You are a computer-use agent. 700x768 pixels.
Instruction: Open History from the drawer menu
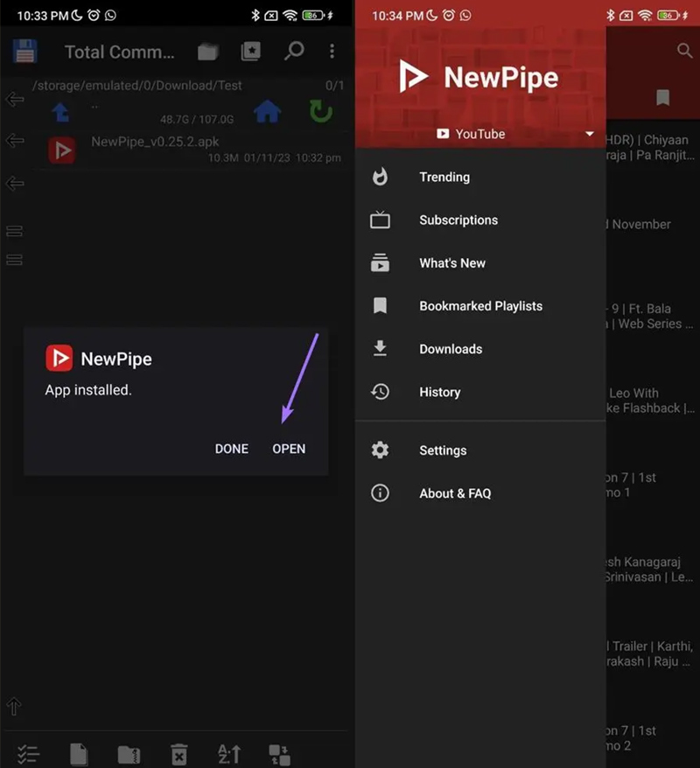click(439, 392)
